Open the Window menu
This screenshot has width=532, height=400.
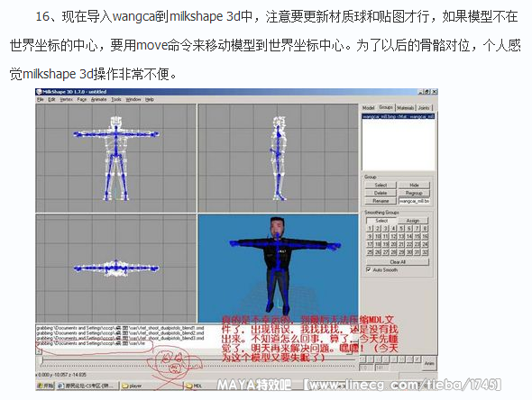tap(133, 99)
